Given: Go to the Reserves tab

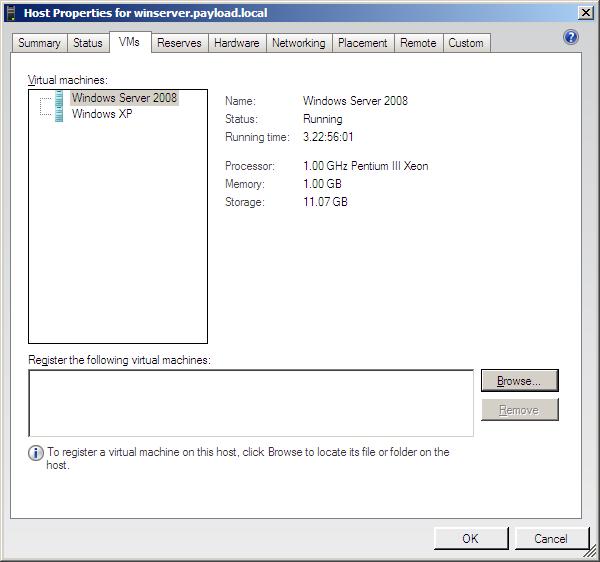Looking at the screenshot, I should 179,43.
